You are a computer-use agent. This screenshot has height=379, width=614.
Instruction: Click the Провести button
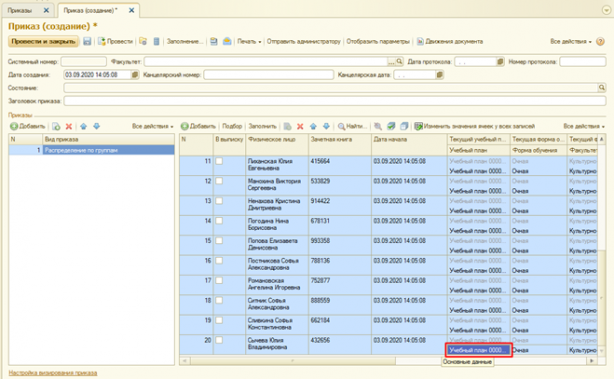click(x=116, y=41)
